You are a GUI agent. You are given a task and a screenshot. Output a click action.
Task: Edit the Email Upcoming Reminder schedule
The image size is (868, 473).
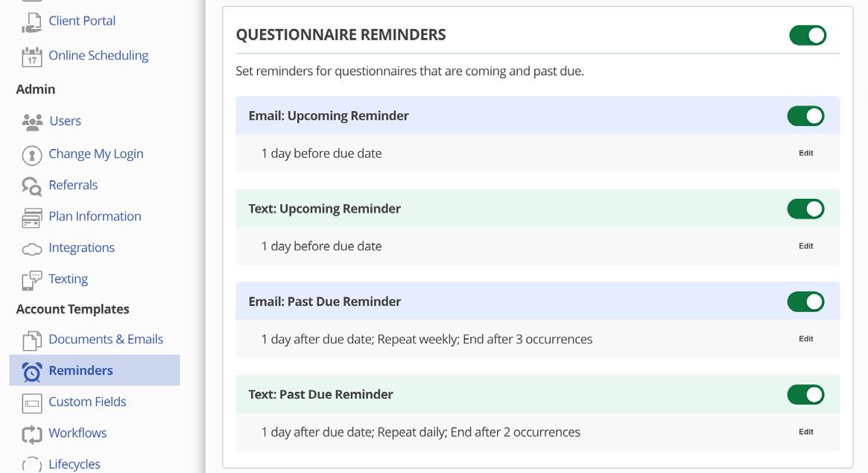pos(805,153)
